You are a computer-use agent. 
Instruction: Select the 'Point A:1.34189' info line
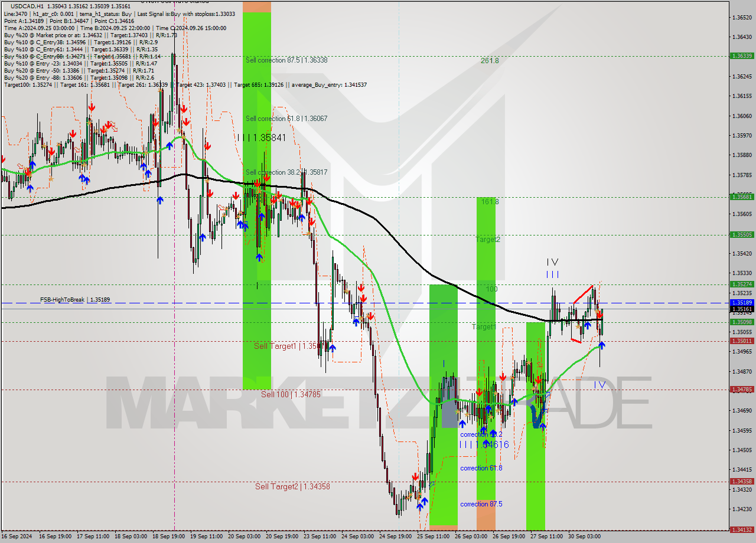pos(69,21)
